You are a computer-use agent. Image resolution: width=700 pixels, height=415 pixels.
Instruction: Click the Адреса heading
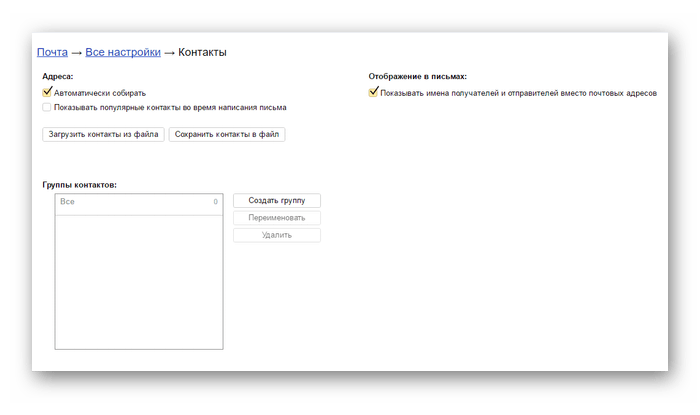[58, 76]
